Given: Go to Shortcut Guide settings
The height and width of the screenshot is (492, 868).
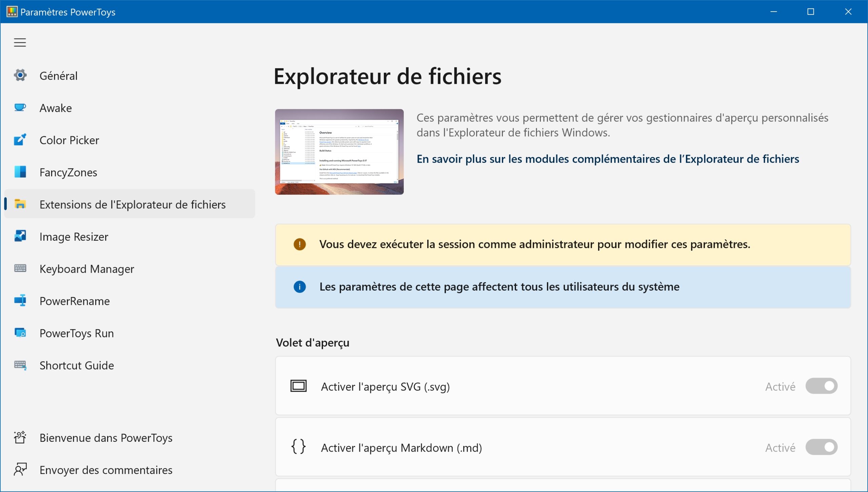Looking at the screenshot, I should click(x=130, y=365).
